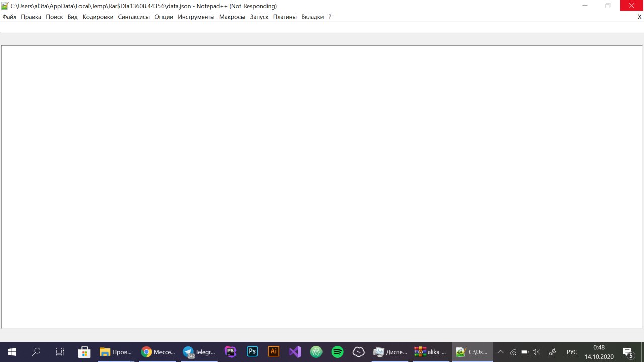Open the Поиск menu
Image resolution: width=644 pixels, height=362 pixels.
54,17
